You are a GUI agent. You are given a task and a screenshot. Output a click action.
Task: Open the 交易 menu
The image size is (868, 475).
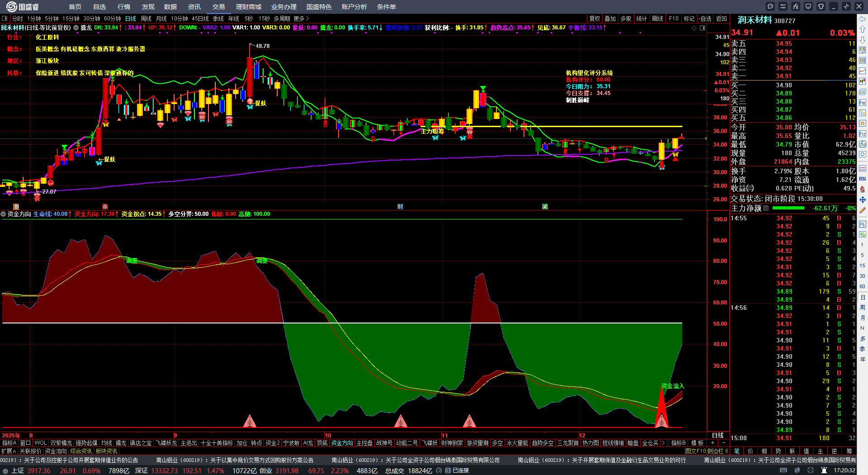click(219, 7)
